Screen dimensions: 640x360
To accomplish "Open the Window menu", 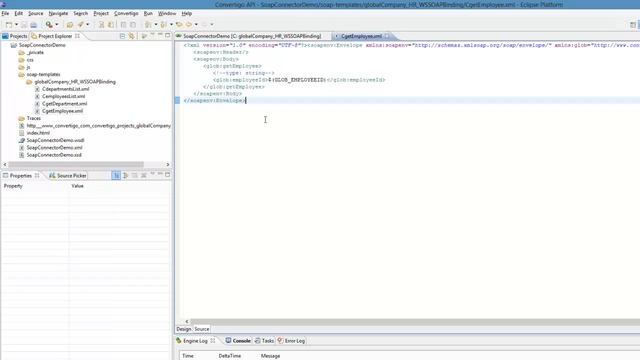I will (167, 13).
